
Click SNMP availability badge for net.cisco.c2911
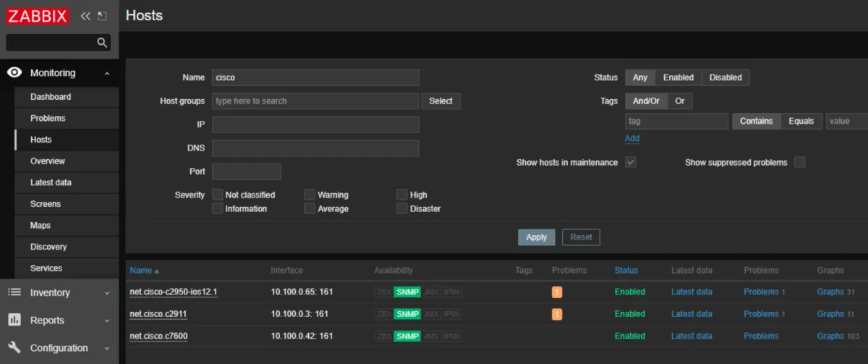point(407,314)
